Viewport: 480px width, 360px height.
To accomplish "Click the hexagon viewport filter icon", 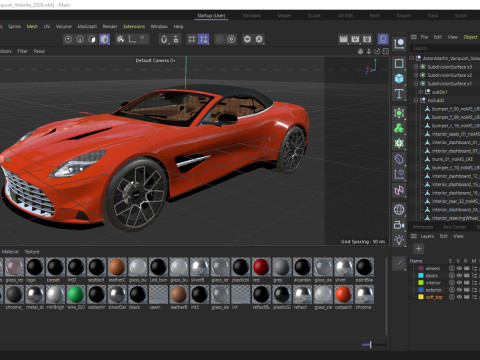I will pos(247,39).
